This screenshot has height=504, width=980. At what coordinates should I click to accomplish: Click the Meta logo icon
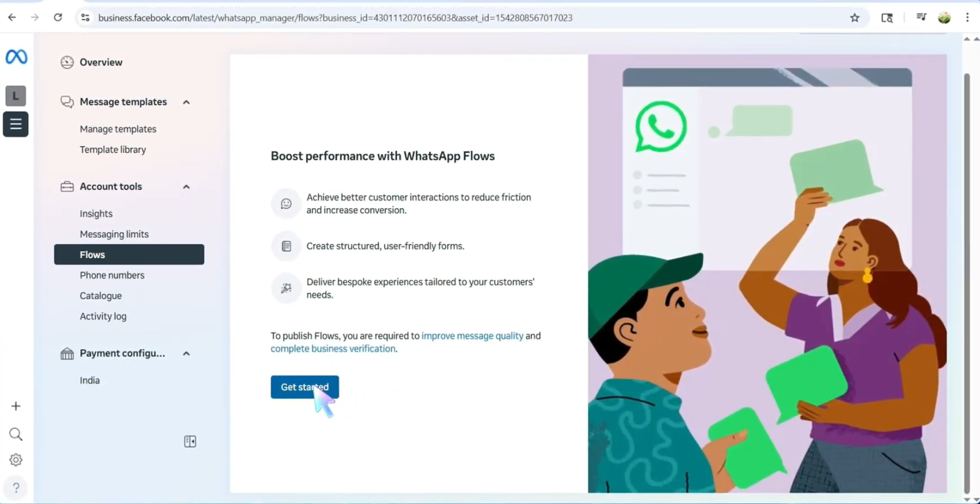click(16, 57)
